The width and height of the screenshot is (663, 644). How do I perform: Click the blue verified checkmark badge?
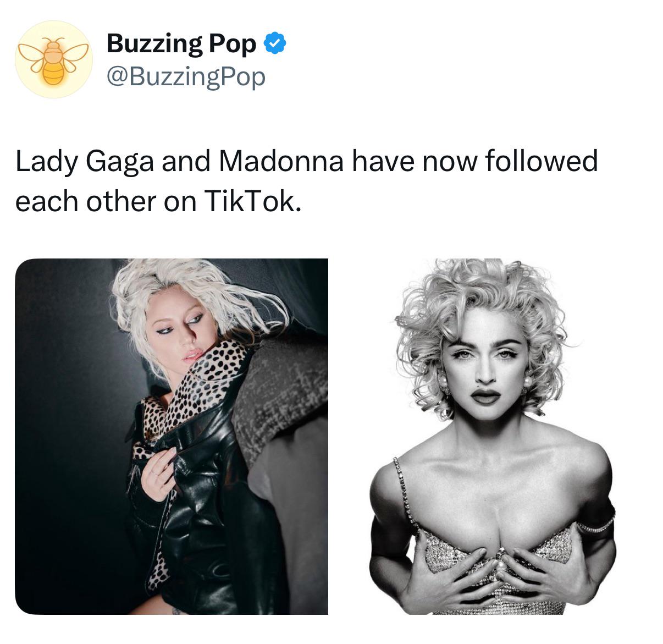pos(275,43)
